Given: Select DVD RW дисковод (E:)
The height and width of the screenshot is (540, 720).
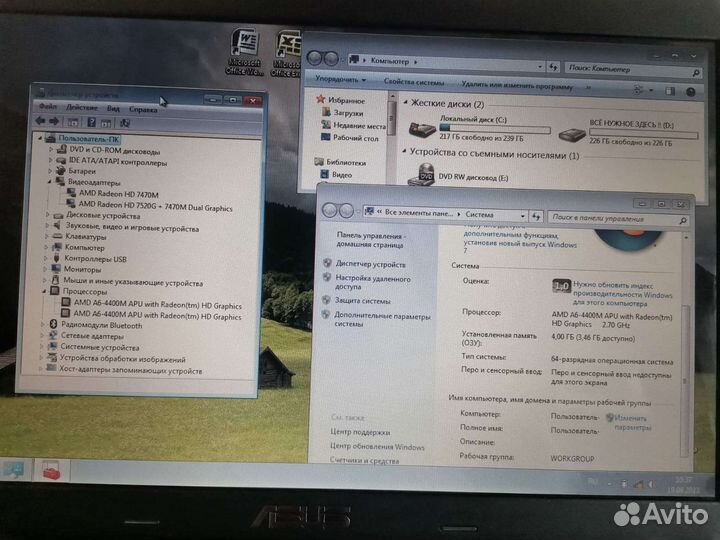Looking at the screenshot, I should coord(459,175).
